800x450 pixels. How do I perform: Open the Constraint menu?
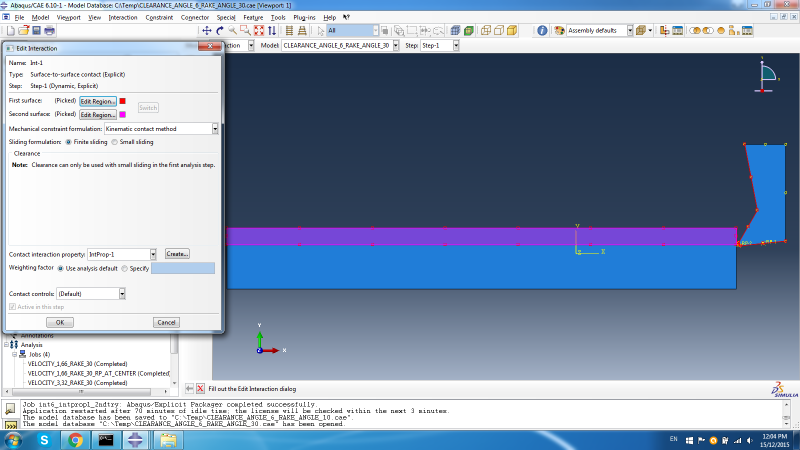[159, 17]
